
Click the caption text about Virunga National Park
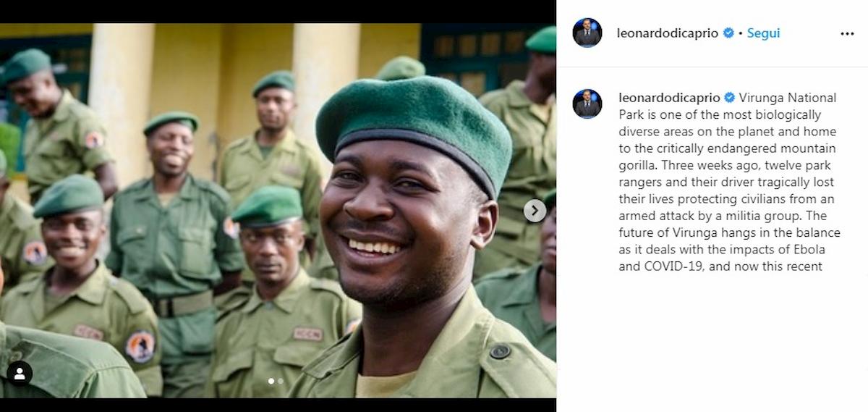pyautogui.click(x=728, y=182)
